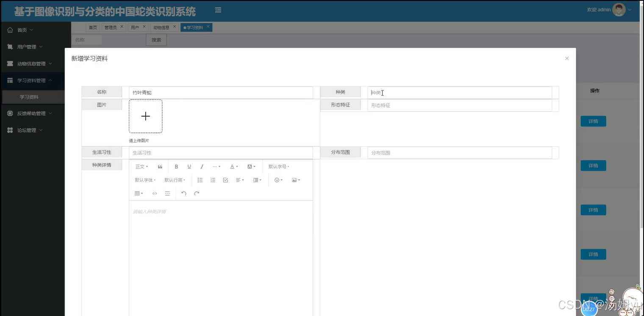The height and width of the screenshot is (316, 644).
Task: Open the indent options menu
Action: [257, 180]
